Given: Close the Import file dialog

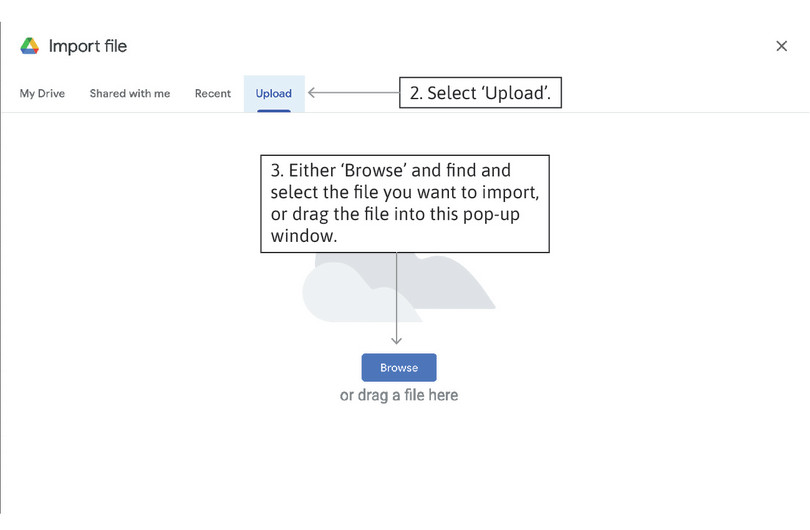Looking at the screenshot, I should [x=781, y=46].
